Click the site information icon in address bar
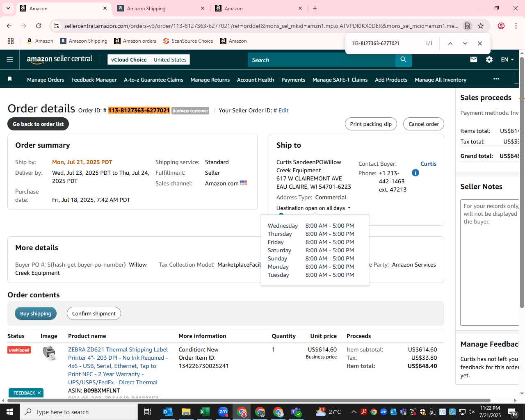 click(x=56, y=26)
